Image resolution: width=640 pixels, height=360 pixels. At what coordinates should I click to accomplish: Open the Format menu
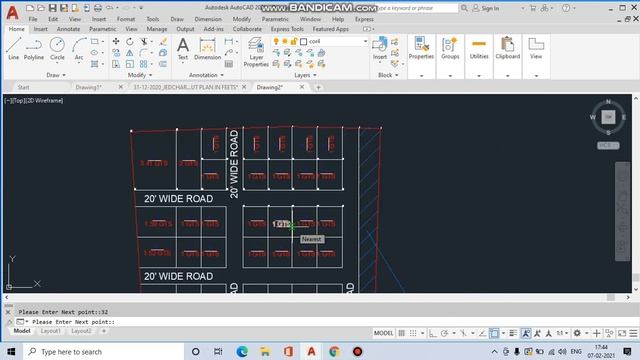pos(126,19)
